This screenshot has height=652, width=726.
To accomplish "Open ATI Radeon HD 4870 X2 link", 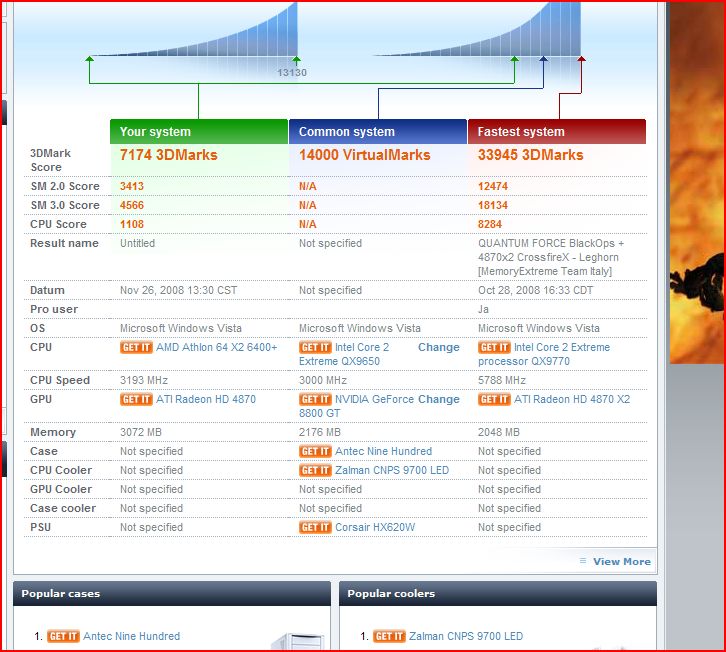I will pyautogui.click(x=572, y=399).
